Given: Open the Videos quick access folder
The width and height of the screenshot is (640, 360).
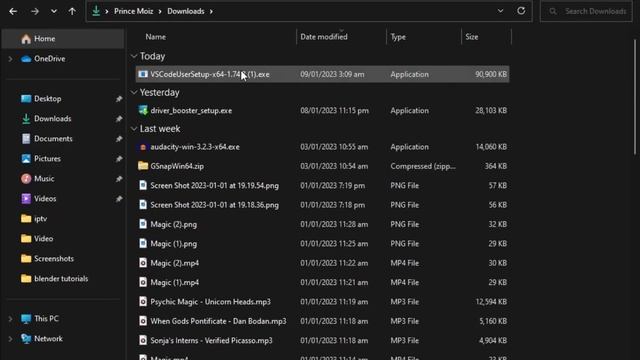Looking at the screenshot, I should point(45,199).
